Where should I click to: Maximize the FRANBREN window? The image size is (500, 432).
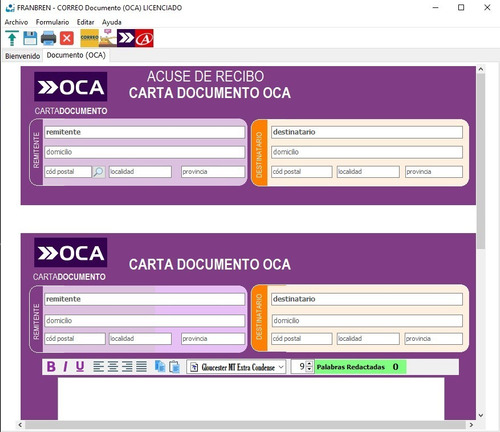pyautogui.click(x=461, y=7)
